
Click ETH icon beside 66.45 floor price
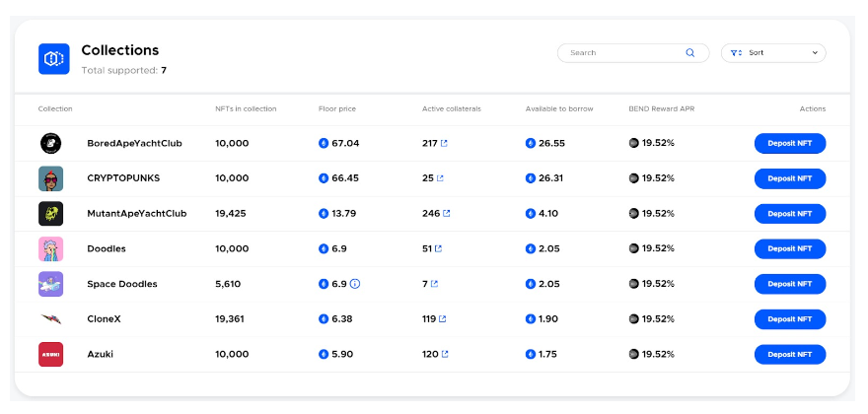click(x=324, y=178)
